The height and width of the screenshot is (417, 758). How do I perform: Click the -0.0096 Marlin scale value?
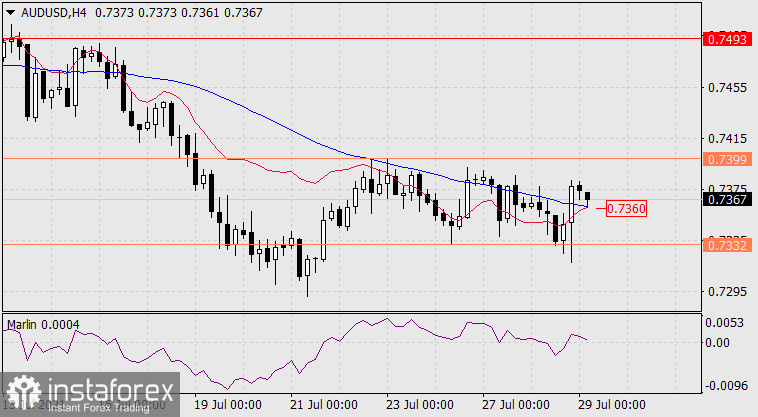[725, 382]
